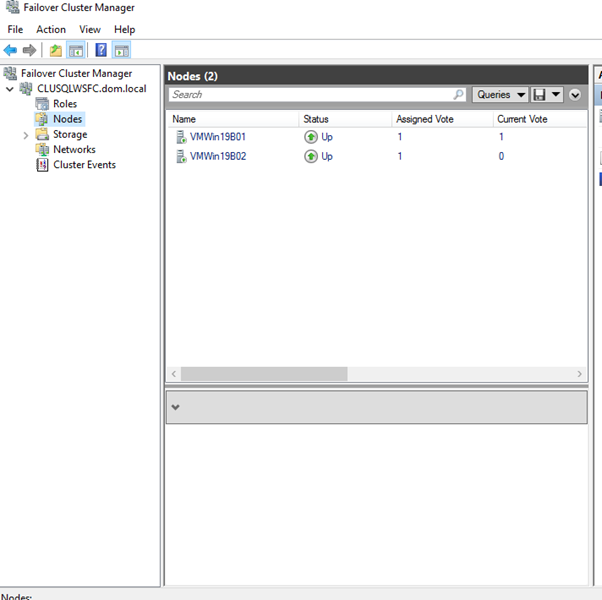This screenshot has width=602, height=600.
Task: Click in the Search nodes field
Action: tap(310, 95)
